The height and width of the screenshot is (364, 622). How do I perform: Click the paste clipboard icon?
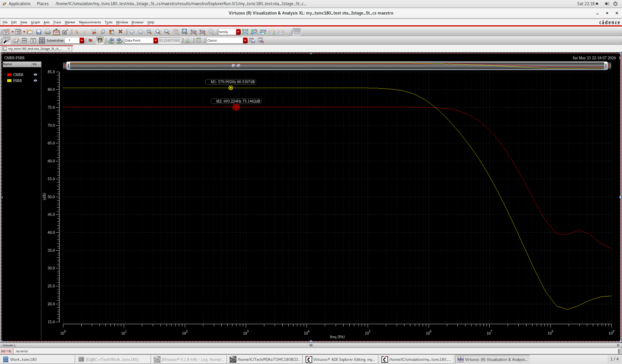point(112,32)
